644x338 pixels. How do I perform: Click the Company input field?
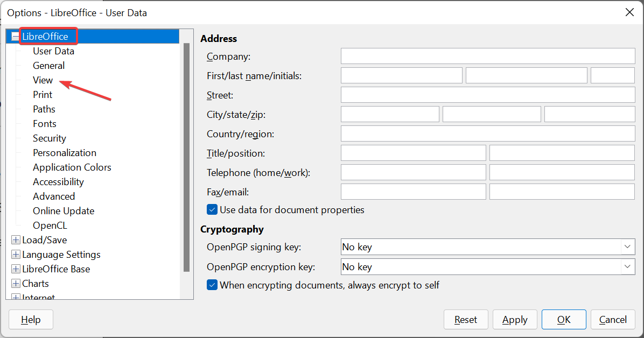pos(487,56)
